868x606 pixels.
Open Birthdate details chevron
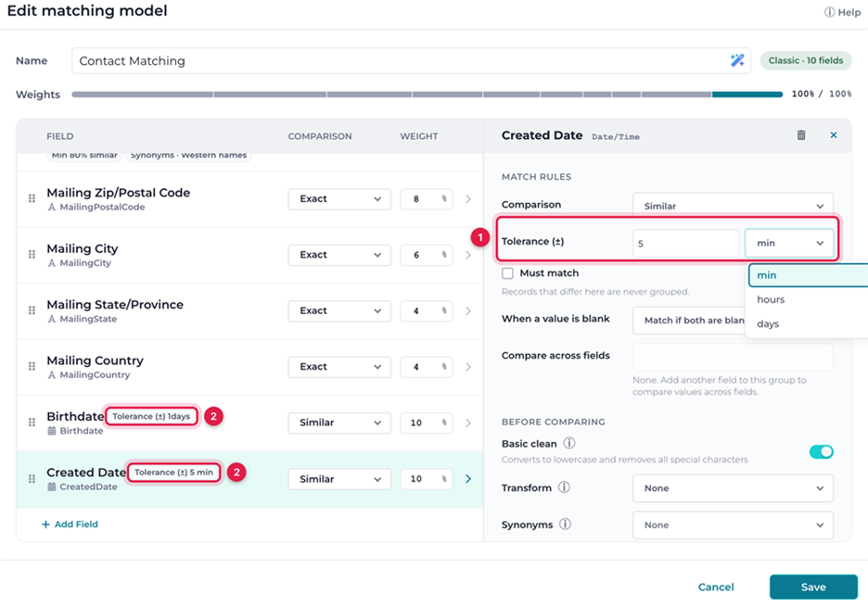click(x=468, y=423)
